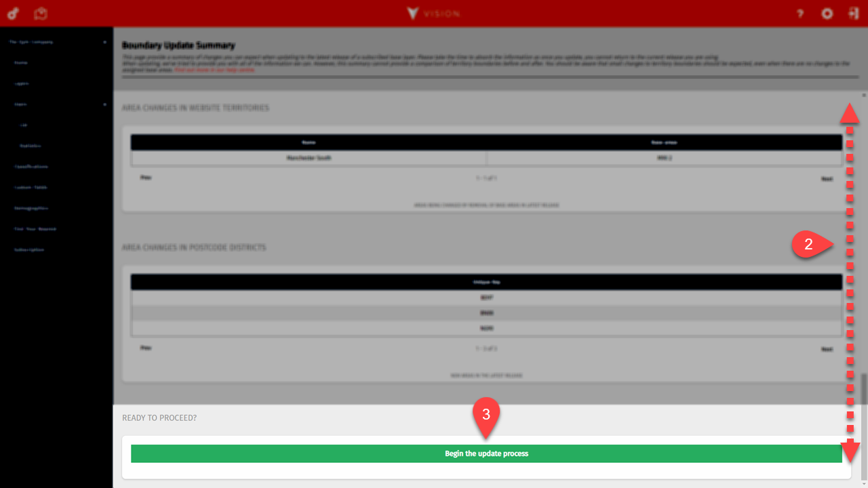Click Next under the website territories table
The width and height of the screenshot is (868, 488).
(827, 179)
